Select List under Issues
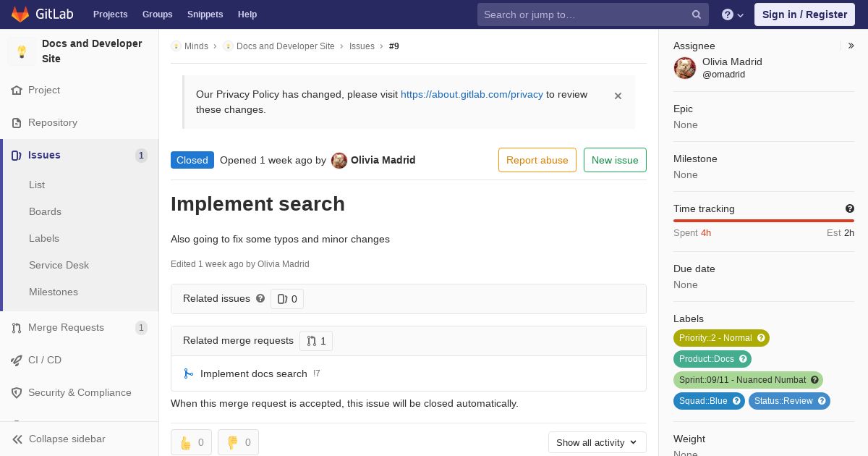 pyautogui.click(x=37, y=185)
